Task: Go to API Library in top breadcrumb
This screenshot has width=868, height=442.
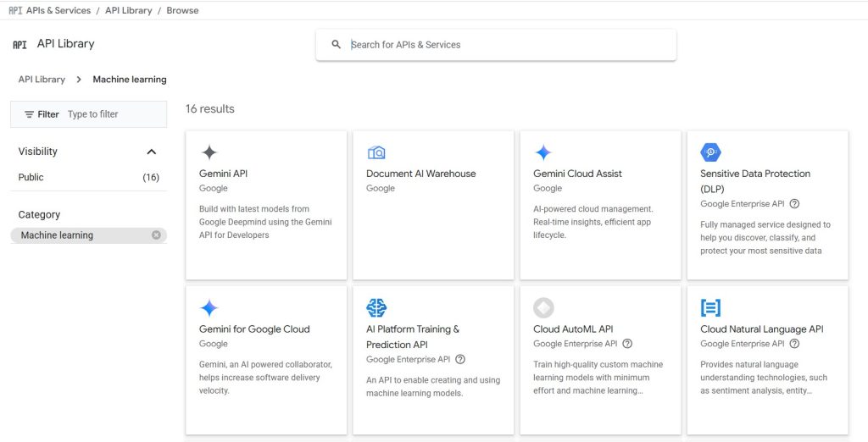Action: point(129,10)
